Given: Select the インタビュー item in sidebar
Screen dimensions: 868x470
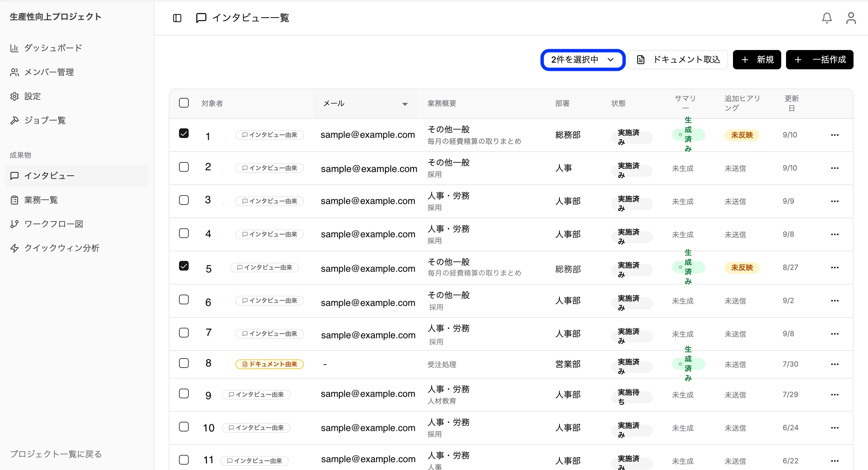Looking at the screenshot, I should pyautogui.click(x=77, y=176).
